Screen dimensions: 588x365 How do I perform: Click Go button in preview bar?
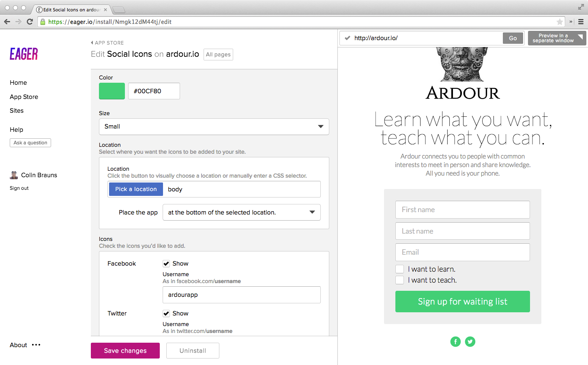pos(513,38)
